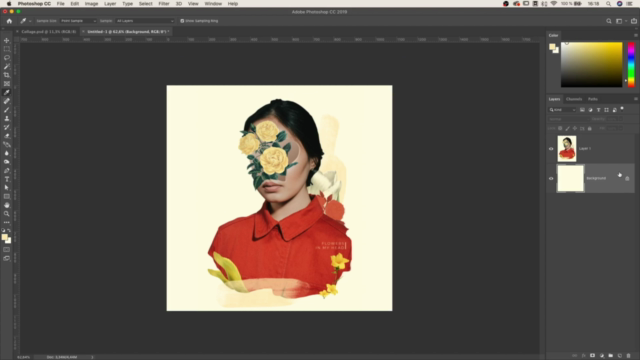Select the Pen tool
Viewport: 640px width, 360px height.
tap(7, 170)
